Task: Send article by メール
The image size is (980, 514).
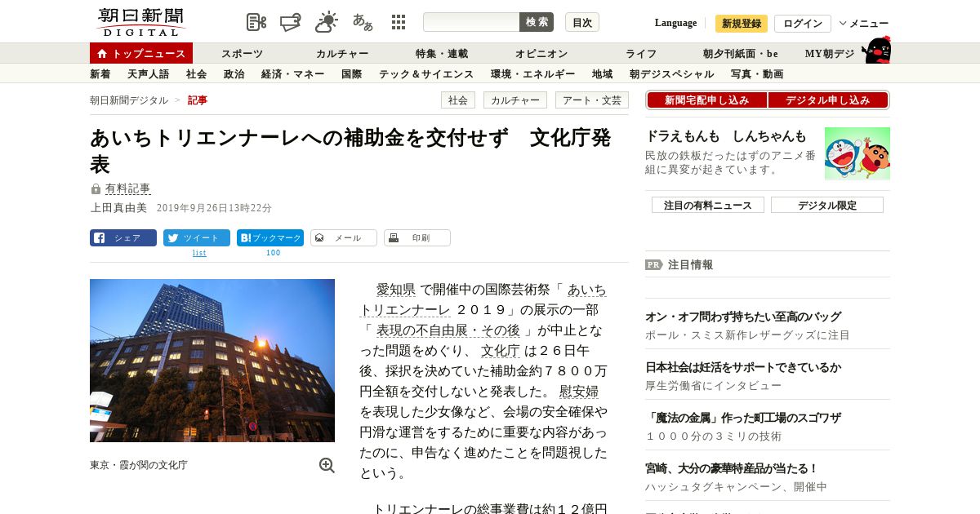Action: coord(344,238)
